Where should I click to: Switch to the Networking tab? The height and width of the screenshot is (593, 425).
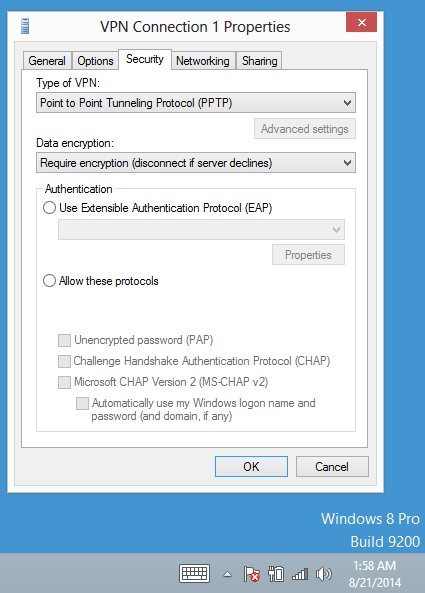[x=203, y=61]
